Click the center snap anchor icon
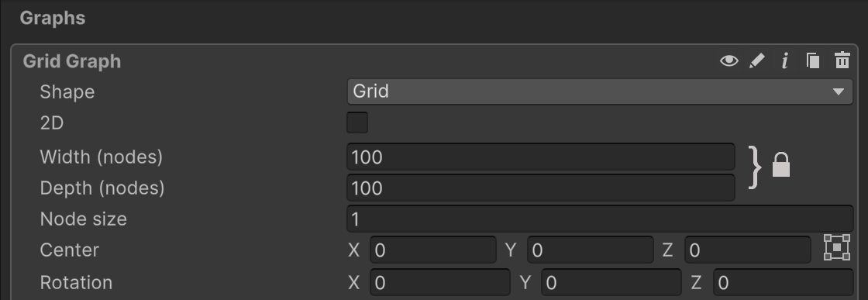 [836, 247]
